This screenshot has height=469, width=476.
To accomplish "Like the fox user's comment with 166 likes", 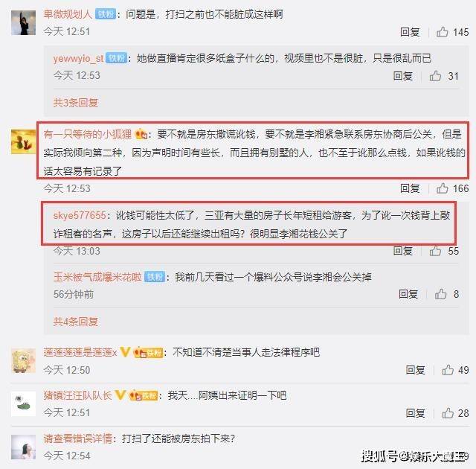I will tap(443, 188).
